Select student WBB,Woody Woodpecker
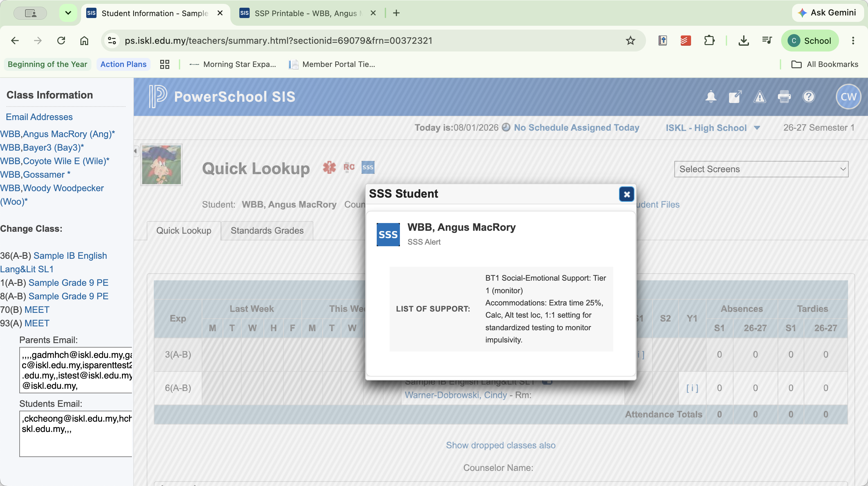 click(x=52, y=195)
